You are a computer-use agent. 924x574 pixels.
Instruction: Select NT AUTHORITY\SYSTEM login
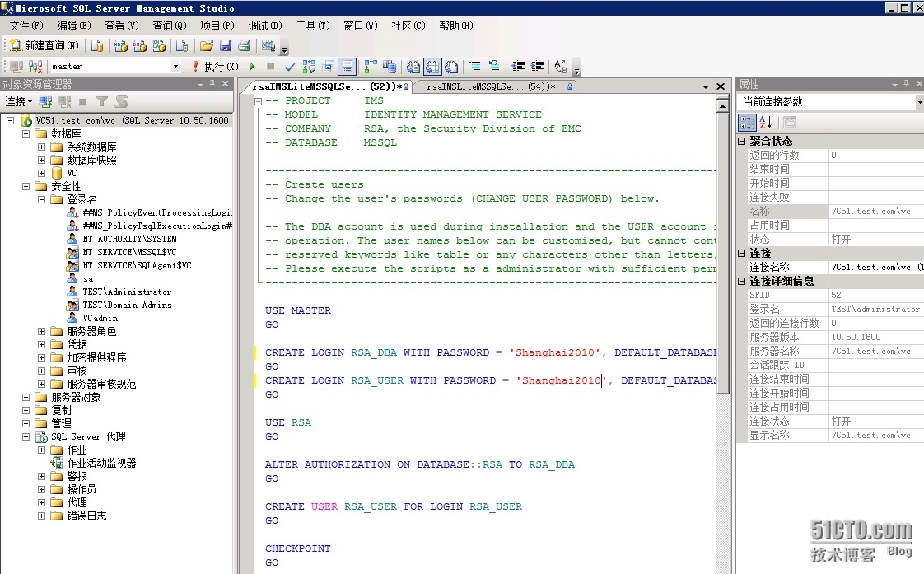pos(129,240)
